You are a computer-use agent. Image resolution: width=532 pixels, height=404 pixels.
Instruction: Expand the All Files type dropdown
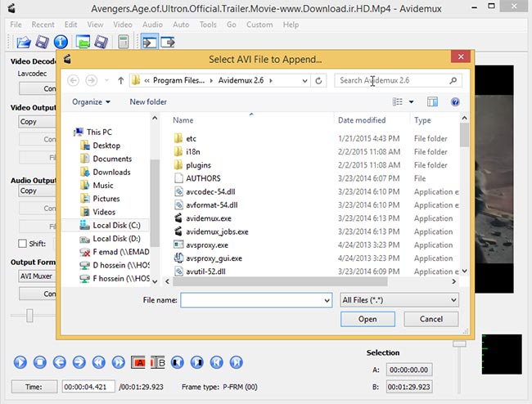[399, 300]
